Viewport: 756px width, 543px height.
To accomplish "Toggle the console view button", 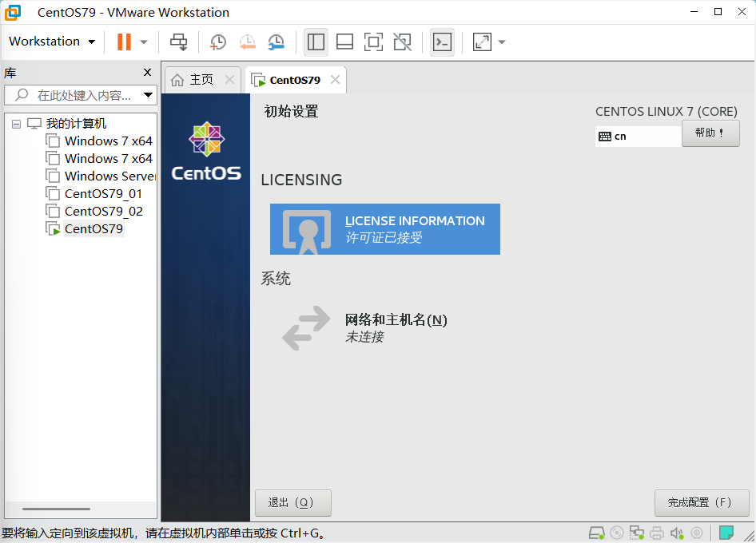I will pyautogui.click(x=442, y=42).
